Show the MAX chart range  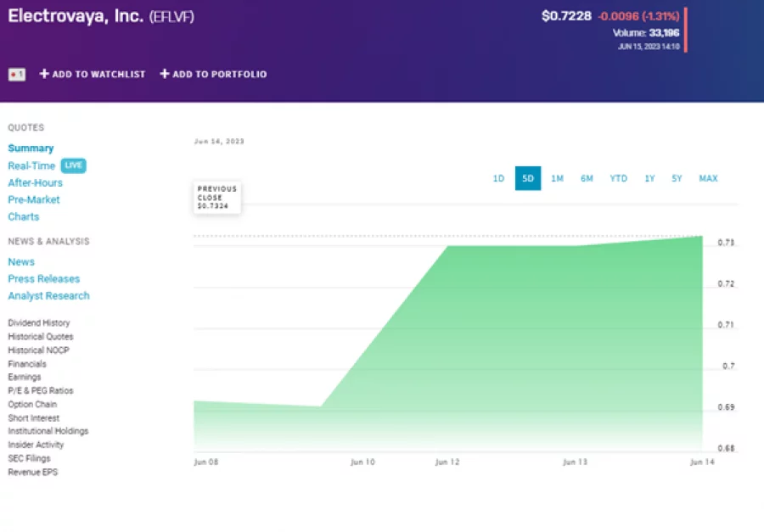tap(708, 178)
